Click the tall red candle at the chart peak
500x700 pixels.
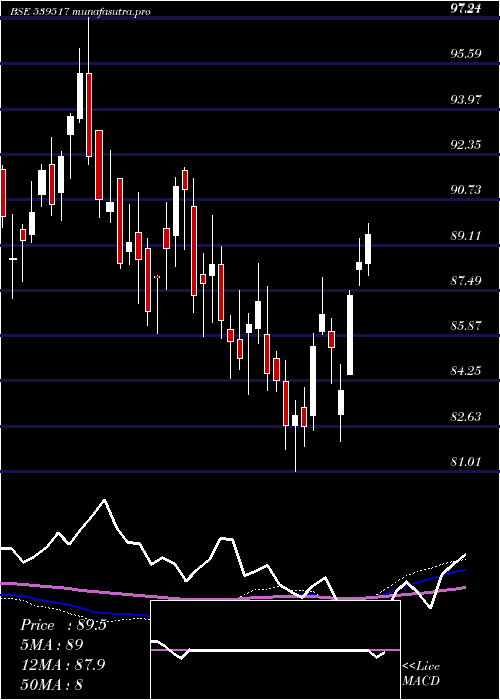click(89, 115)
